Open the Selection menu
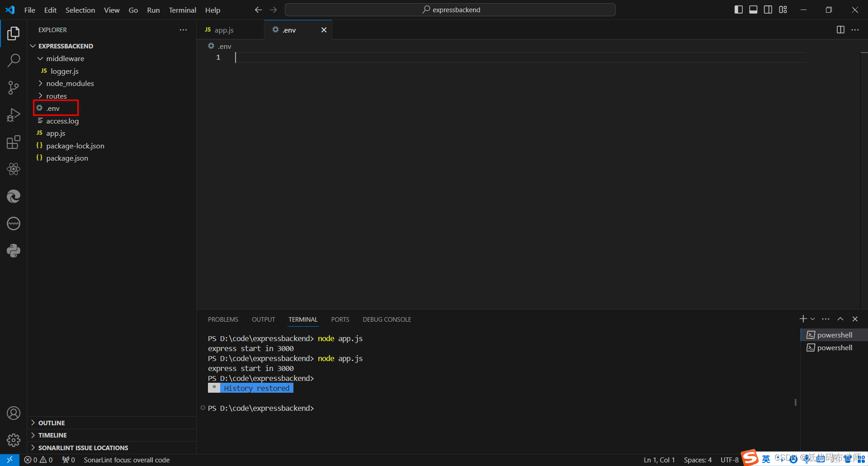This screenshot has height=466, width=868. pyautogui.click(x=80, y=10)
